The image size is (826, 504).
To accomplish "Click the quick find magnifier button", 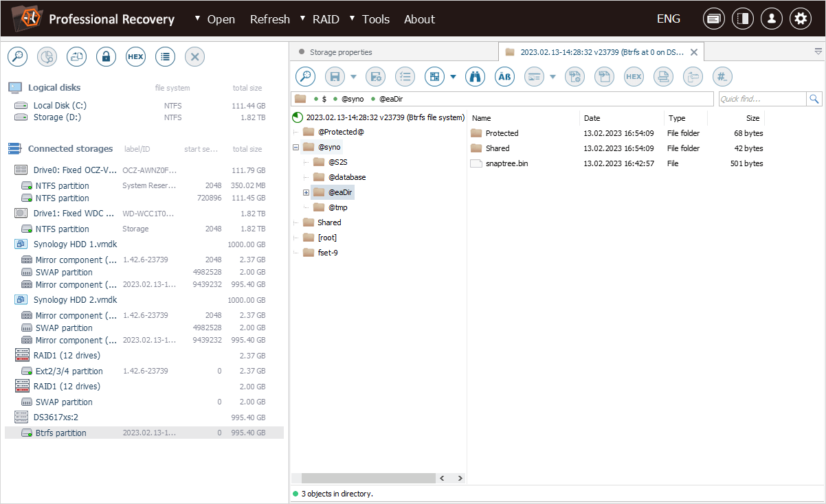I will 814,99.
